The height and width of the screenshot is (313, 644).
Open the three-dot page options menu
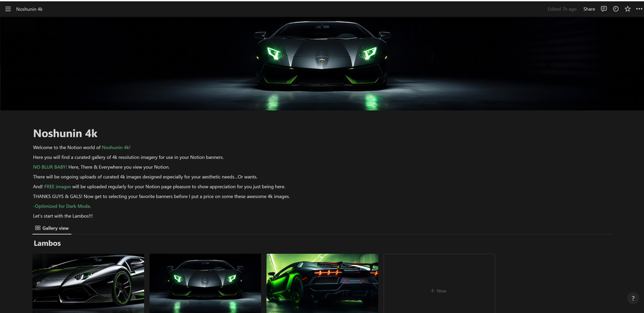click(x=639, y=8)
